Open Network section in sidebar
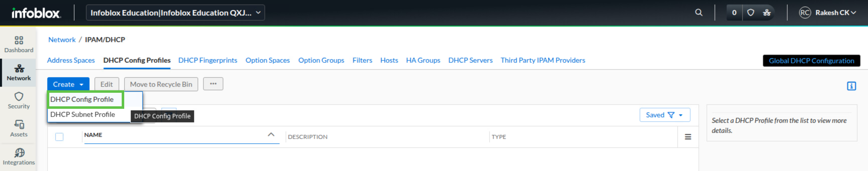868x171 pixels. [19, 72]
